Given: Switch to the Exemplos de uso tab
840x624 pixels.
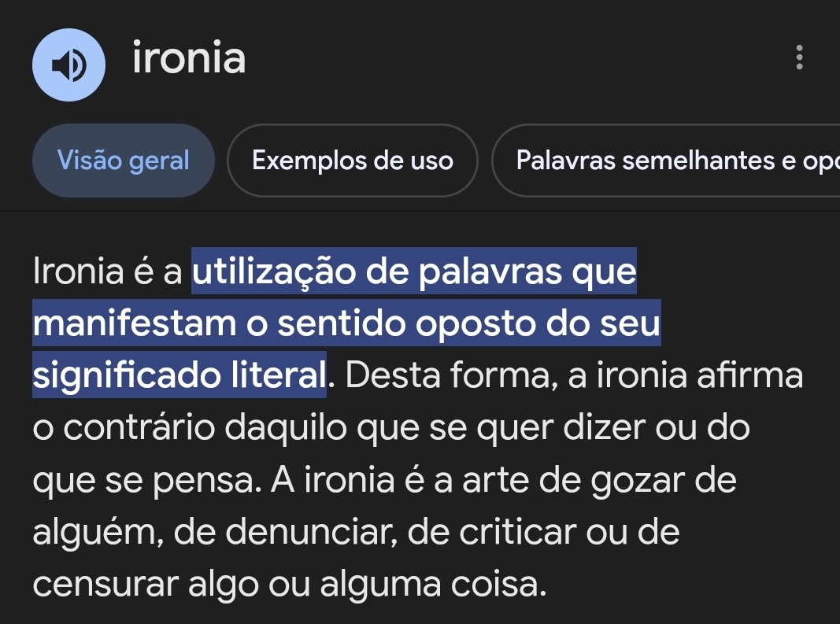Looking at the screenshot, I should pyautogui.click(x=352, y=161).
